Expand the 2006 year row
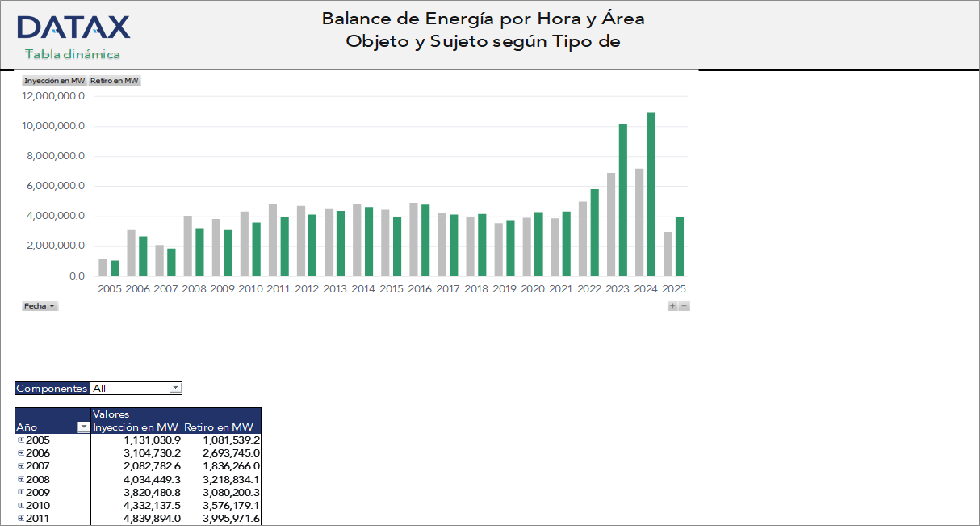Viewport: 980px width, 526px height. pyautogui.click(x=20, y=452)
